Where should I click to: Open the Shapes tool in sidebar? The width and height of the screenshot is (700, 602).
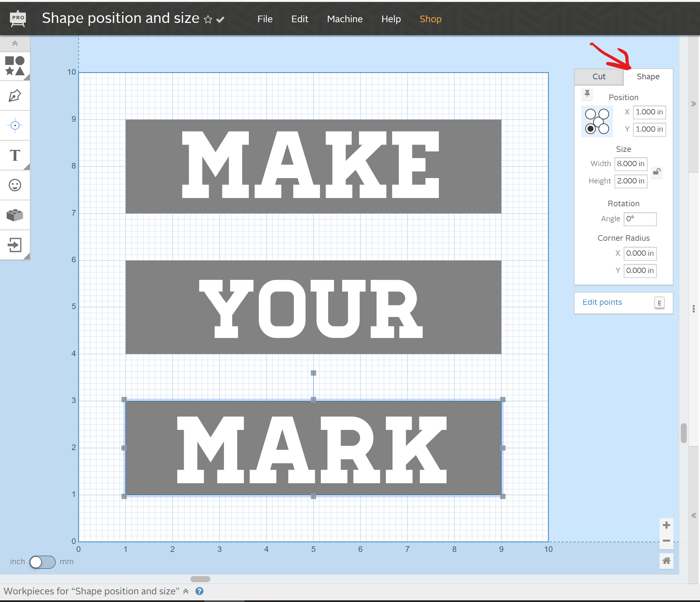pyautogui.click(x=15, y=66)
